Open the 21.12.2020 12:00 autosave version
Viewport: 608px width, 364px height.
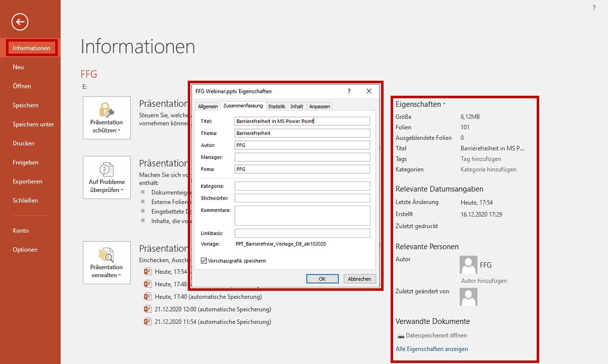(x=213, y=309)
